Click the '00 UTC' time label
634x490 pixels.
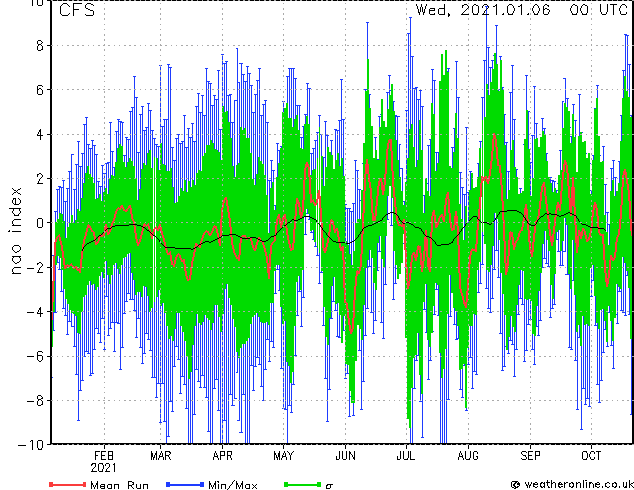(599, 10)
